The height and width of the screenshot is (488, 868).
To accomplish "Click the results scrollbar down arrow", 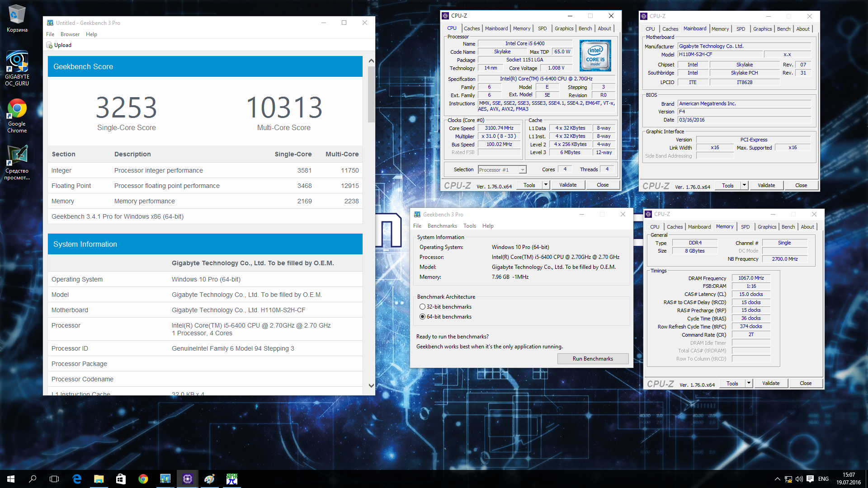I will 371,385.
